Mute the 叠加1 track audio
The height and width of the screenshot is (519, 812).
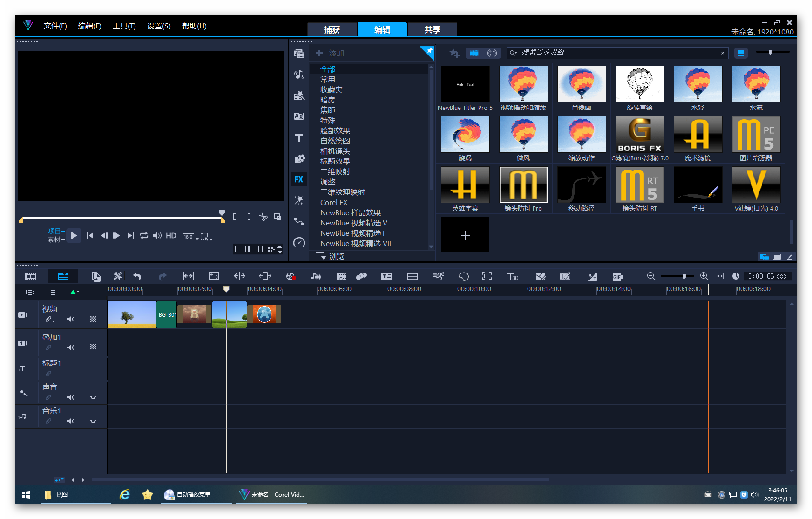[71, 348]
